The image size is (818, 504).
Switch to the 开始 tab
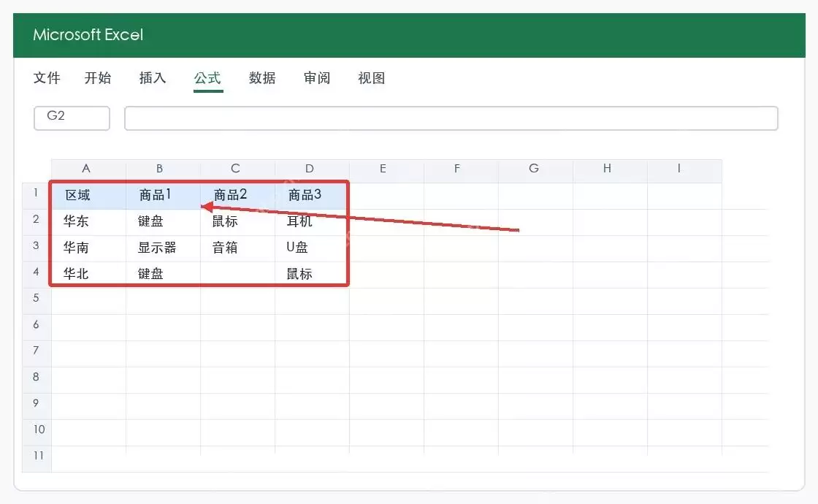98,78
